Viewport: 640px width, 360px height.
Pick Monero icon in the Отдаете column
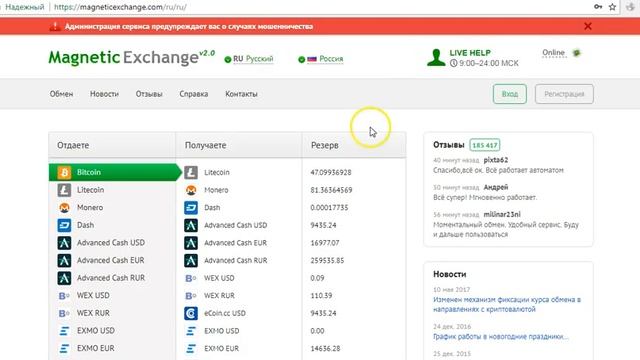pos(64,207)
